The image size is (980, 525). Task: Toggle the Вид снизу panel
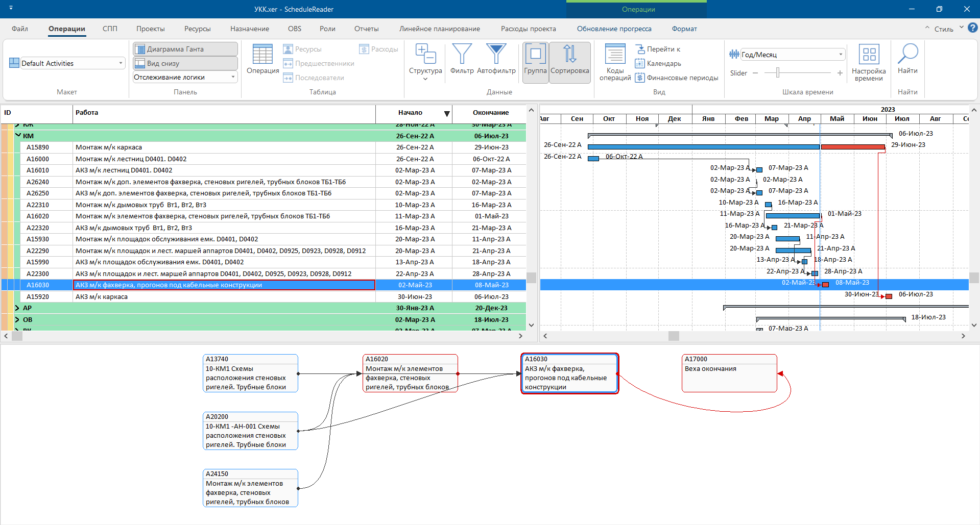pyautogui.click(x=185, y=63)
